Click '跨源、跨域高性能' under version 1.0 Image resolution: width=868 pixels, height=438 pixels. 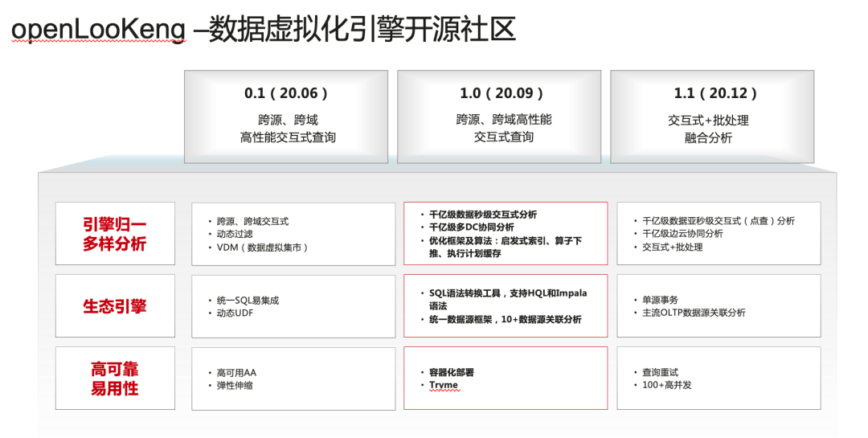pos(504,120)
